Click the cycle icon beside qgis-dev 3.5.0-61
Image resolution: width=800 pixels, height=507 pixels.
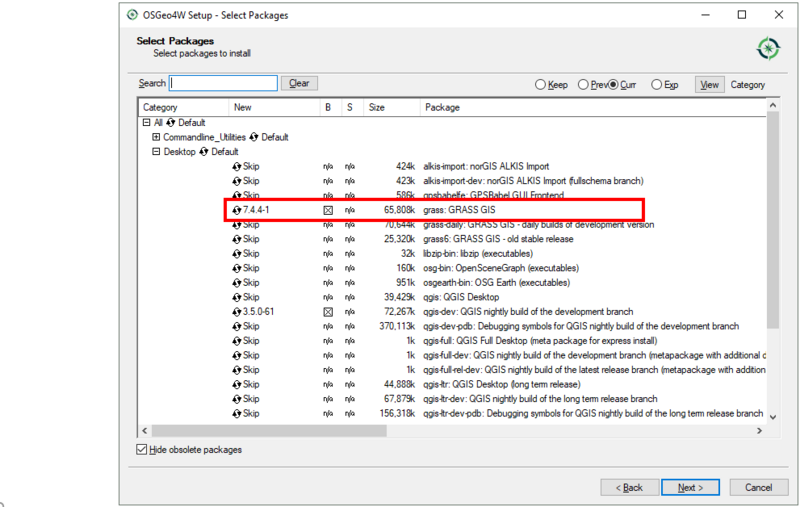tap(237, 312)
